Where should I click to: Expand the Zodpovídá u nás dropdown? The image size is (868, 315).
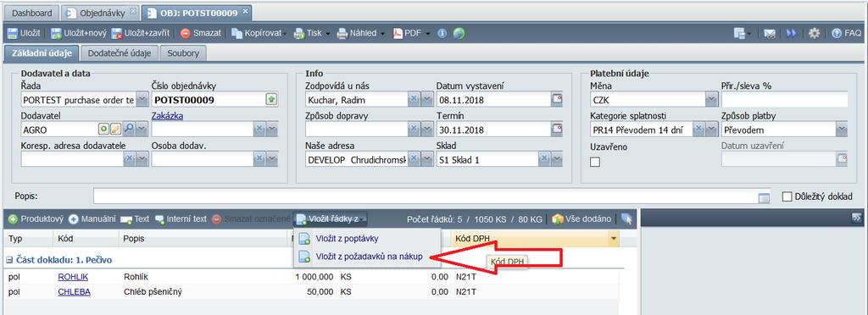coord(427,100)
